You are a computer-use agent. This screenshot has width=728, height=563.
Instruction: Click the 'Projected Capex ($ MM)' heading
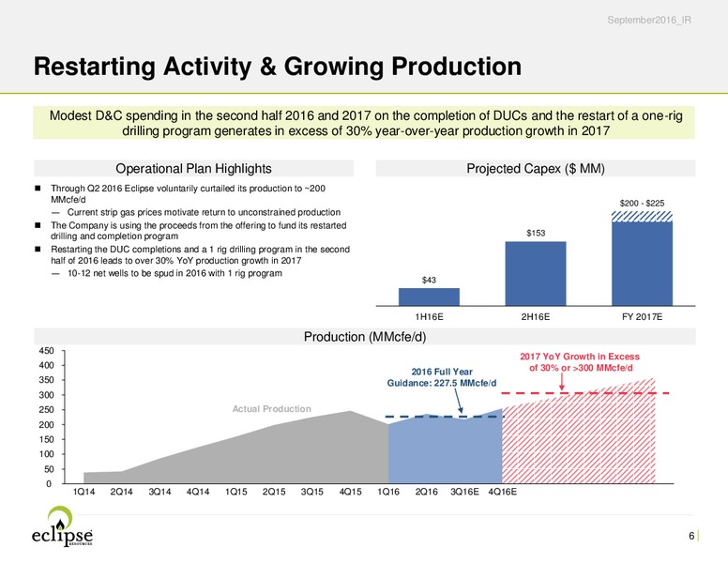click(536, 168)
